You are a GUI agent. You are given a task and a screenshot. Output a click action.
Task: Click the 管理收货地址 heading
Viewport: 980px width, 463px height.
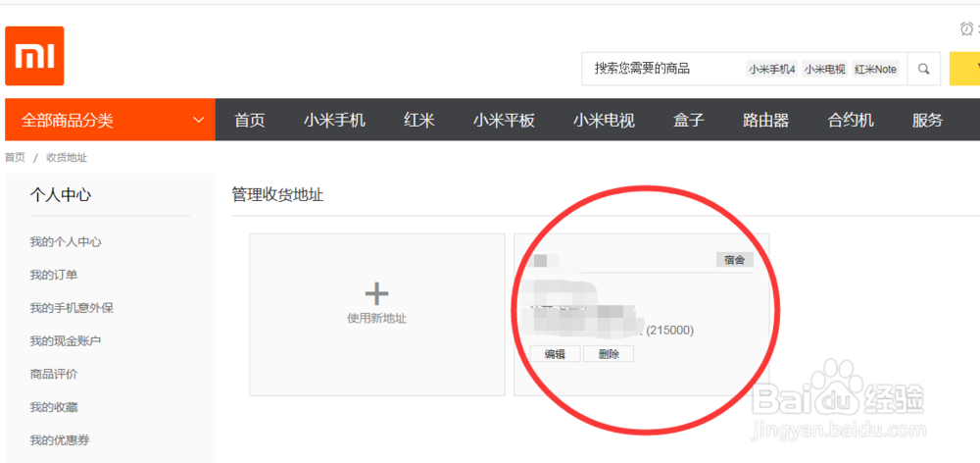277,194
